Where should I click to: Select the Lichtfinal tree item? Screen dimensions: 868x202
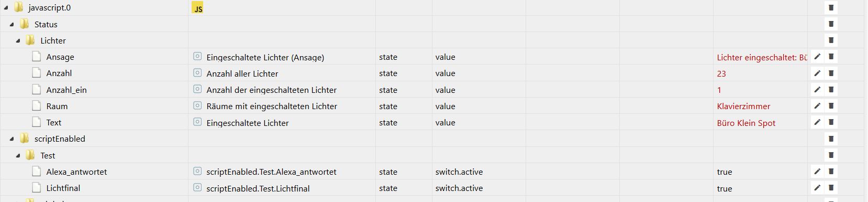coord(63,188)
